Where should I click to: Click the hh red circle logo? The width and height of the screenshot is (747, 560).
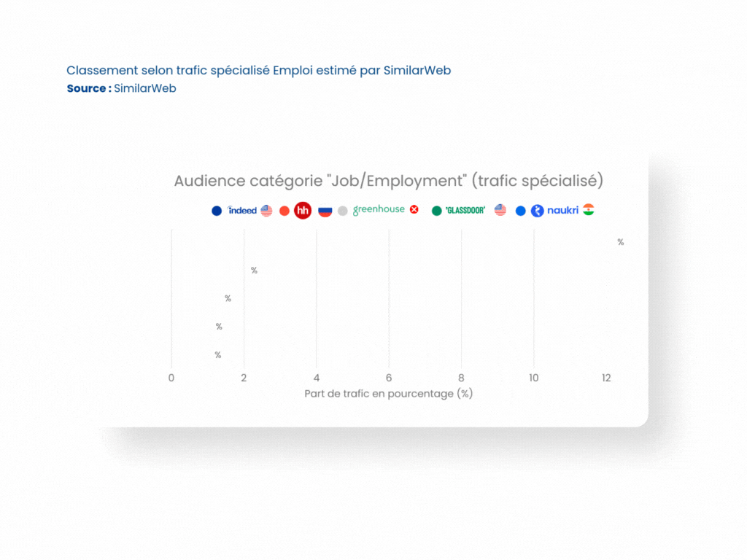coord(303,211)
